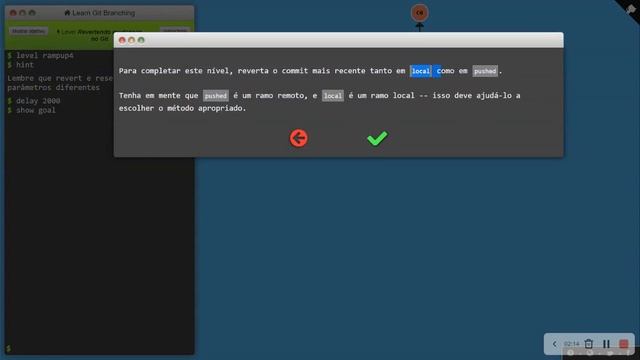Click the home icon beside Learn Git Branching

pos(67,13)
